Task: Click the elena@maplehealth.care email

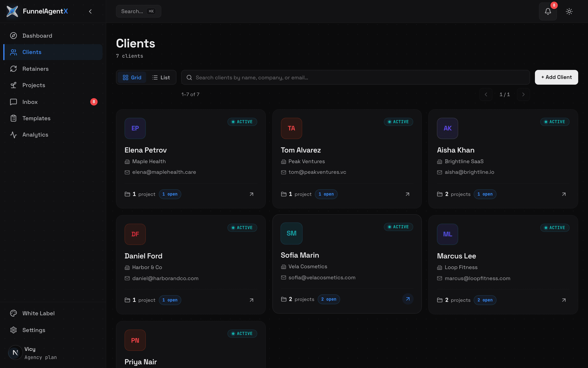Action: pyautogui.click(x=164, y=172)
